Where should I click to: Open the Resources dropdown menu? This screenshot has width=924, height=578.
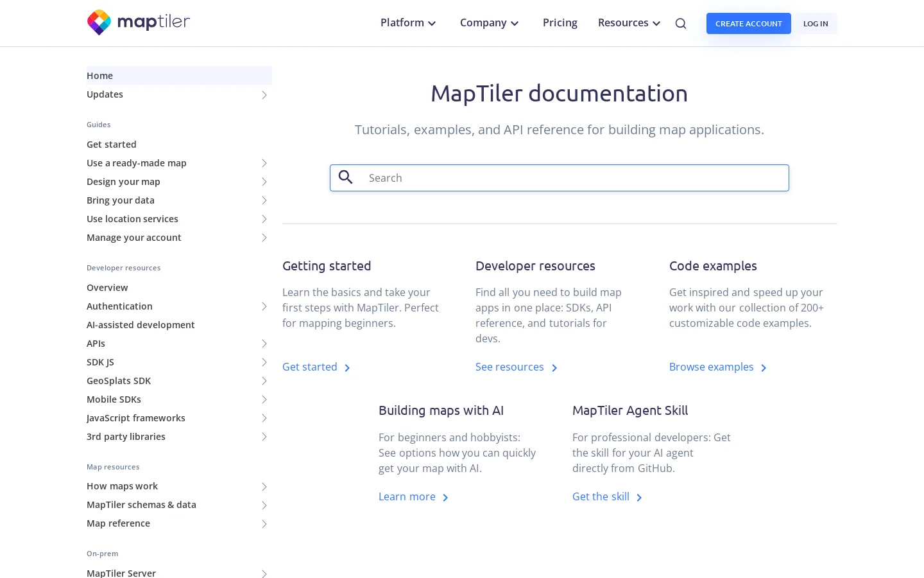[x=629, y=23]
